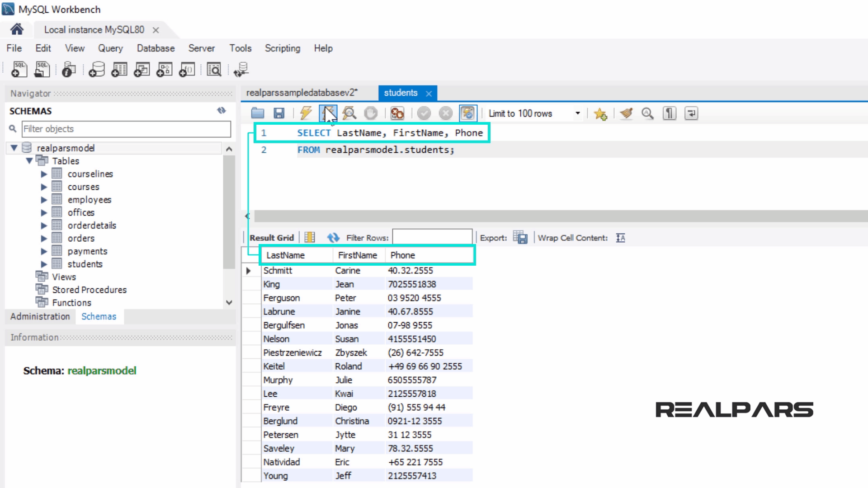This screenshot has width=868, height=488.
Task: Select the Create new table icon
Action: [x=118, y=70]
